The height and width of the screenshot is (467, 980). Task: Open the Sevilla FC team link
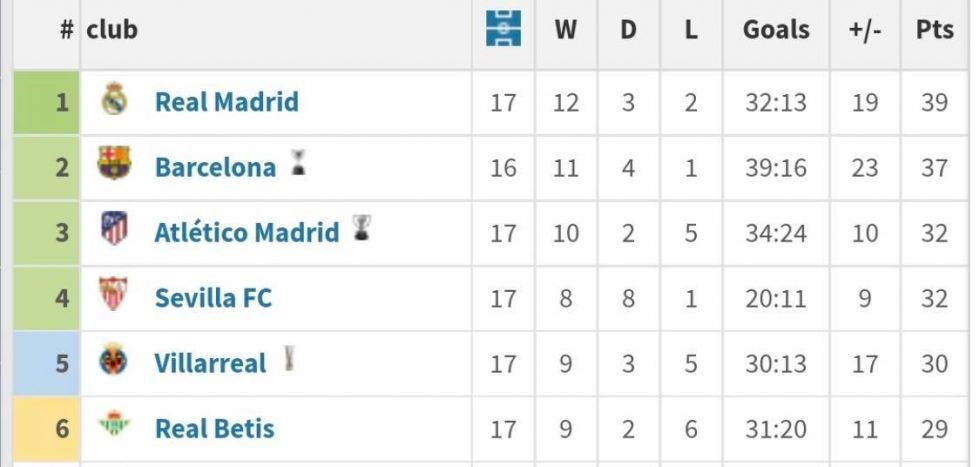[x=213, y=298]
